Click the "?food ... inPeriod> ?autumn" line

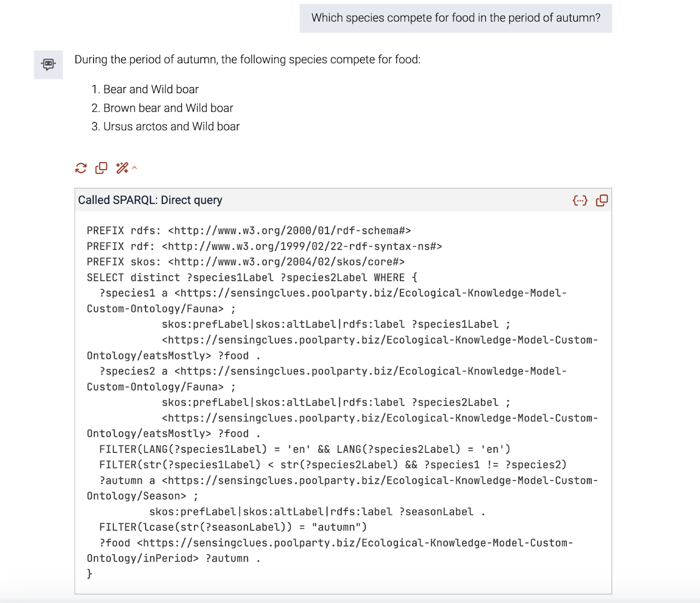click(x=330, y=551)
